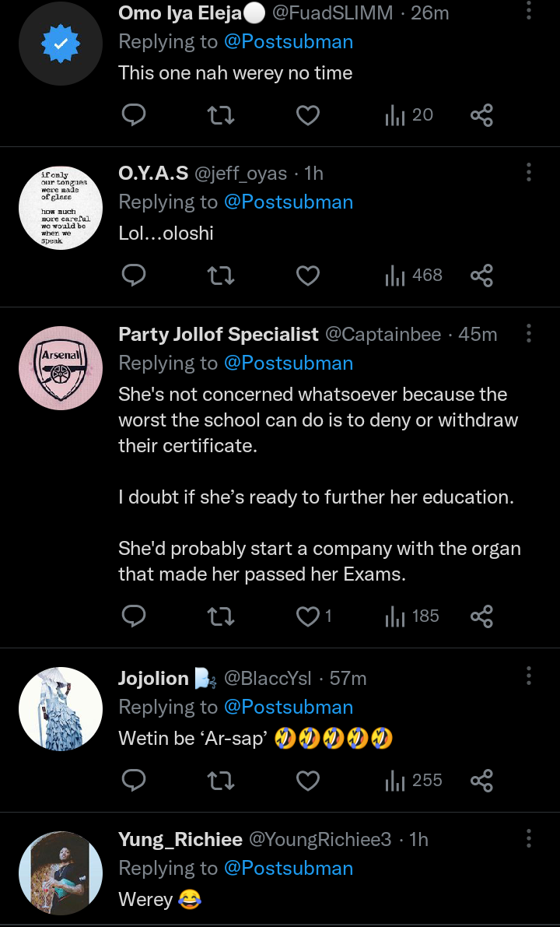Retweet Party Jollof Specialist's reply
560x927 pixels.
point(222,616)
